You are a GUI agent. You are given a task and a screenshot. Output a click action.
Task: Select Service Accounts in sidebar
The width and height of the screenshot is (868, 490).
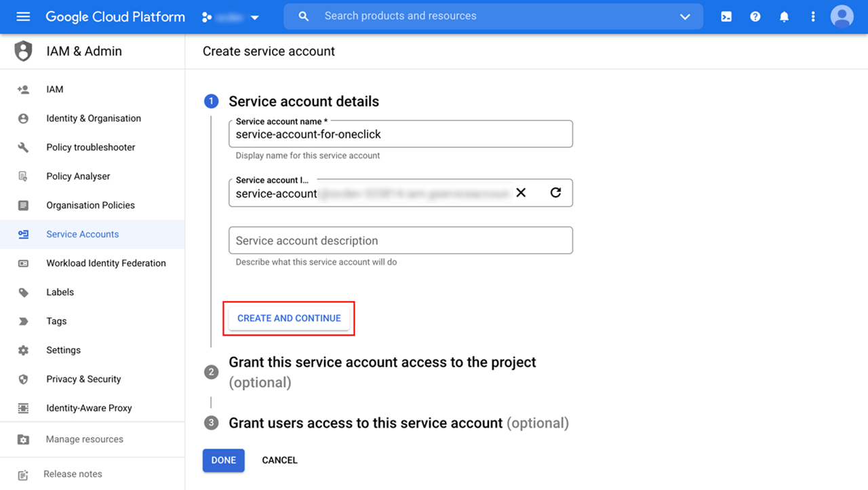click(92, 234)
